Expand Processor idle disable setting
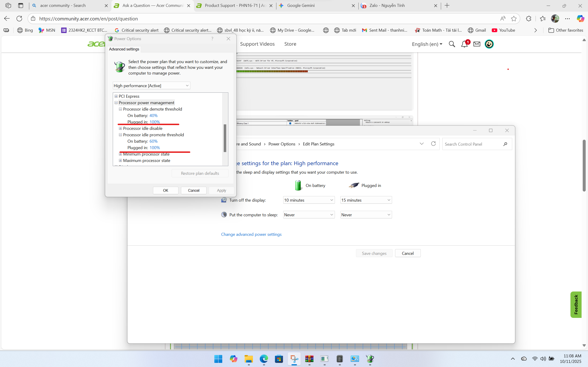The image size is (588, 367). [120, 128]
